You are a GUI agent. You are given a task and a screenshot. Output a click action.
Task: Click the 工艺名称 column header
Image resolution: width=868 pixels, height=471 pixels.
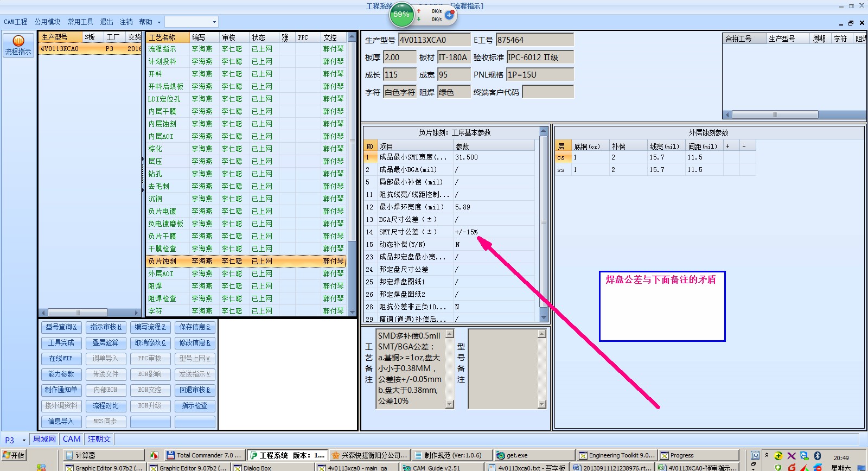168,37
